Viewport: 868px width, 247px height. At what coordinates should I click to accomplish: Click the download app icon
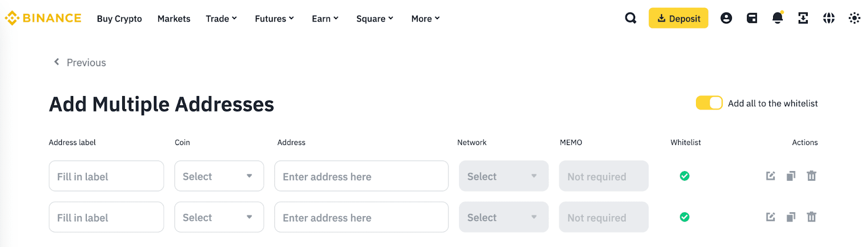(803, 18)
